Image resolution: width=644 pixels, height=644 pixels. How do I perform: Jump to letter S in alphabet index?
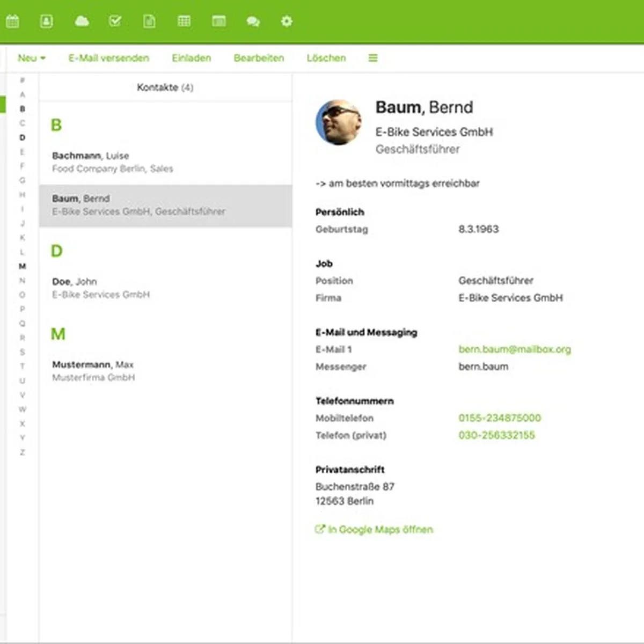coord(22,352)
